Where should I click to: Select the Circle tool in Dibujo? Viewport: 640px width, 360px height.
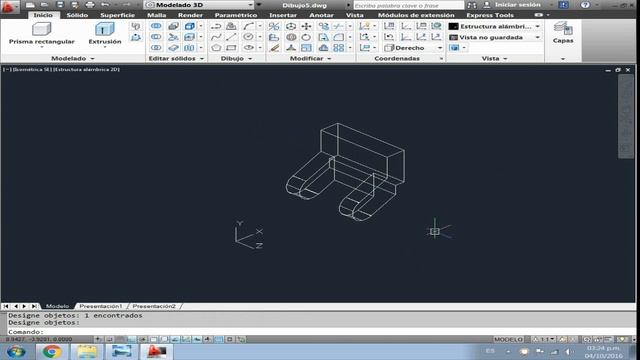(x=248, y=37)
